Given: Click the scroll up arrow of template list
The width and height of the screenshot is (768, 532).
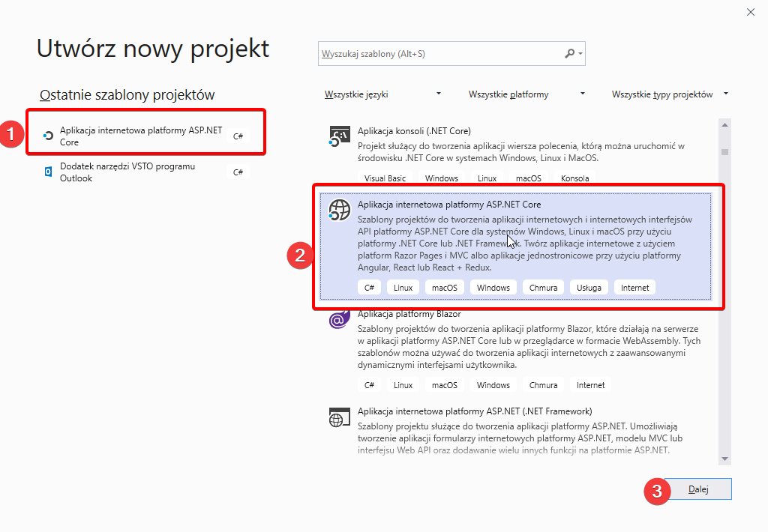Looking at the screenshot, I should point(724,124).
